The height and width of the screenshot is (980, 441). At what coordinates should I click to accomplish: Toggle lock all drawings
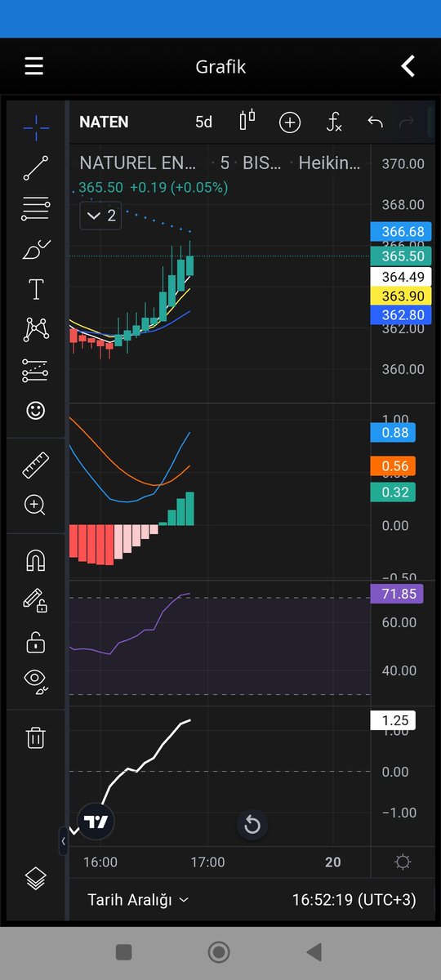pyautogui.click(x=35, y=643)
